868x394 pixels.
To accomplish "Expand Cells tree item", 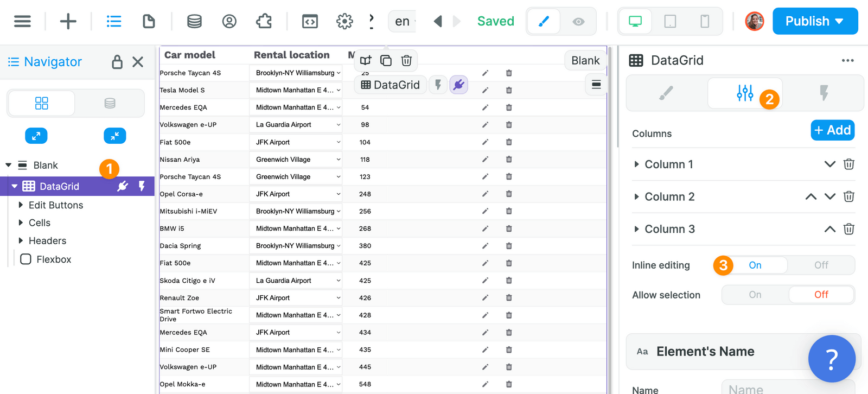I will (21, 223).
